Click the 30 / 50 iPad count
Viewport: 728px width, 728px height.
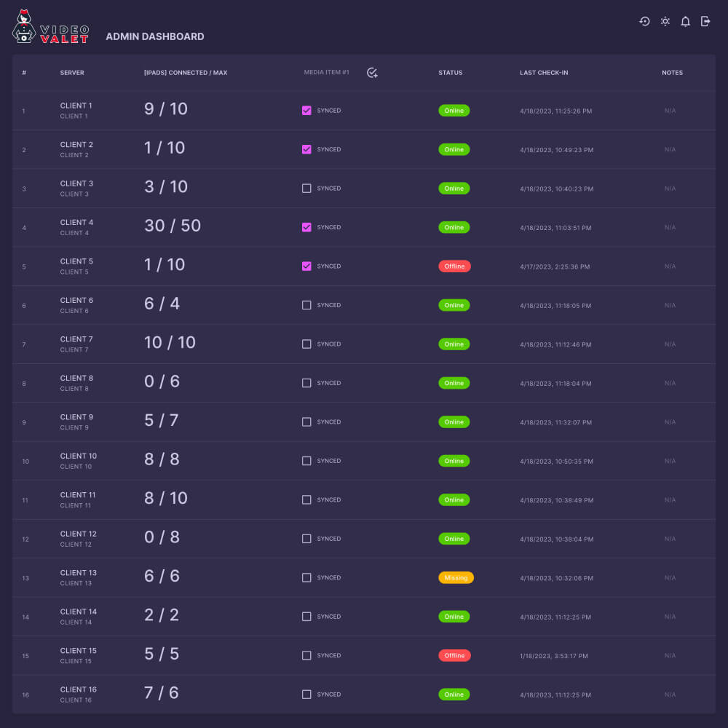tap(173, 226)
